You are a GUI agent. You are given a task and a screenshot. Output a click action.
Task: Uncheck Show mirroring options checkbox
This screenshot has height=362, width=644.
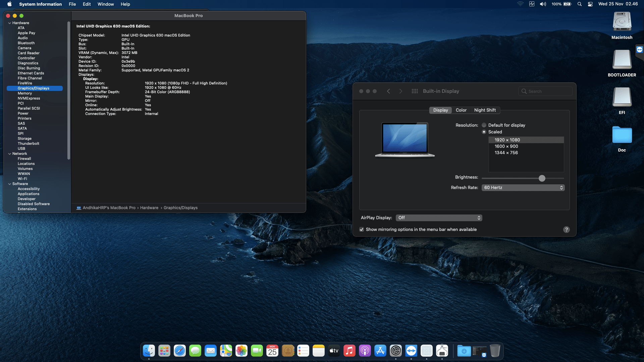362,230
